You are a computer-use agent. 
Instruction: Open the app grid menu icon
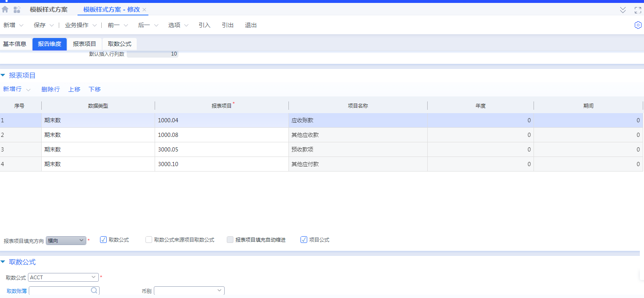click(x=17, y=10)
